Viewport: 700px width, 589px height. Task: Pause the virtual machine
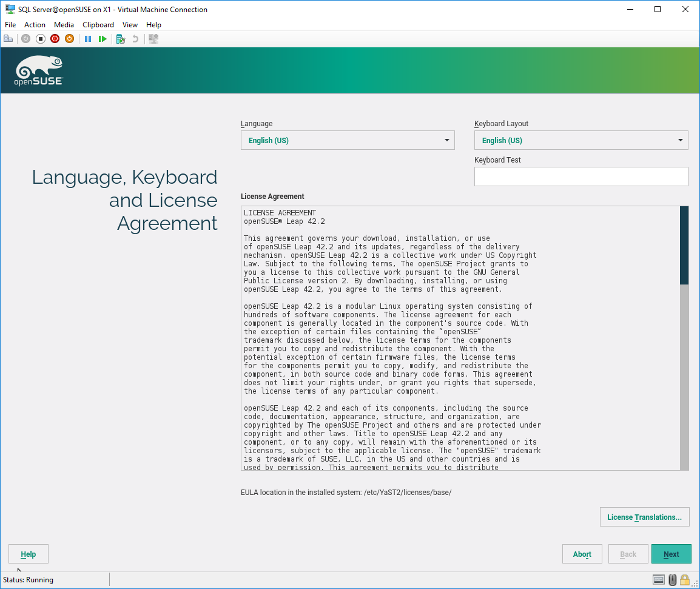click(x=88, y=39)
